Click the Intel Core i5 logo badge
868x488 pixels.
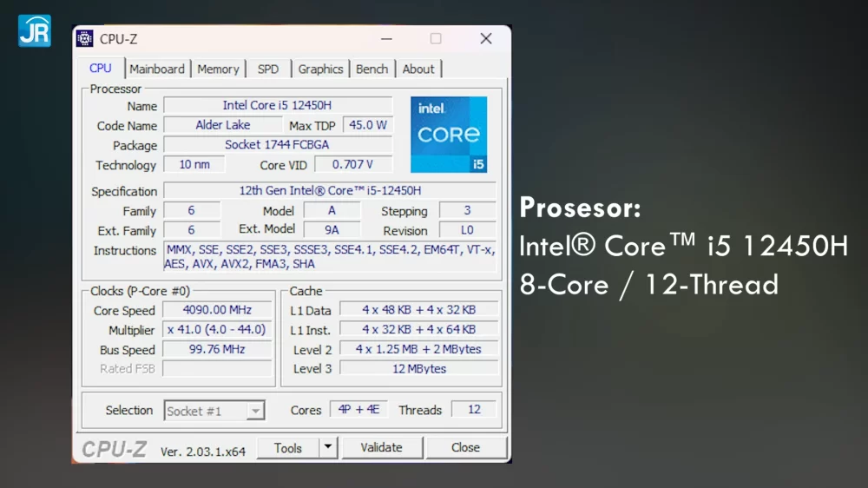click(x=449, y=135)
